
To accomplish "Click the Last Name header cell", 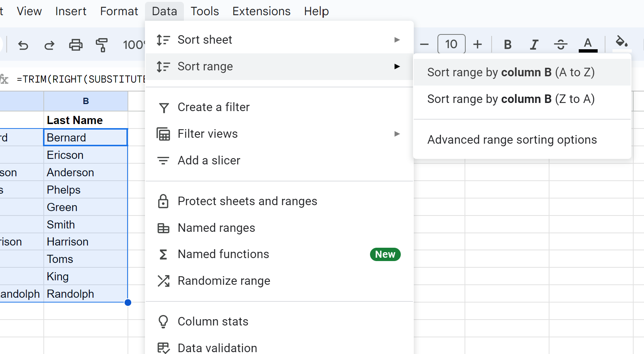I will pyautogui.click(x=86, y=120).
